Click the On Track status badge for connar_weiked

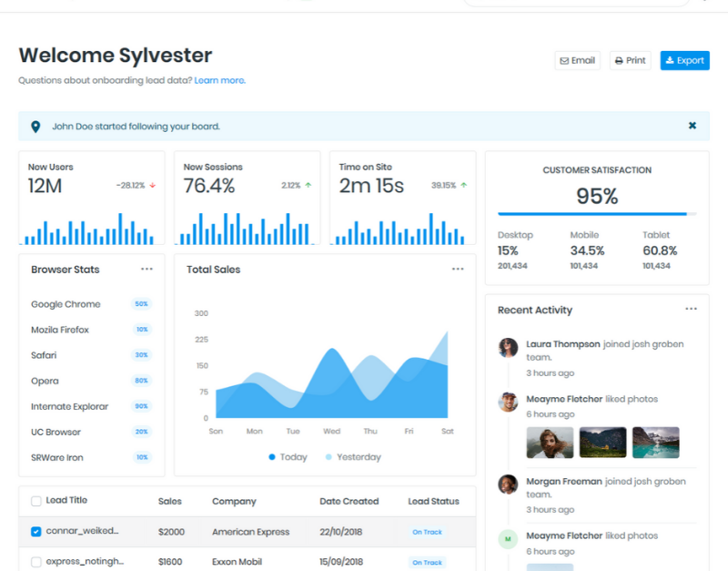click(427, 532)
